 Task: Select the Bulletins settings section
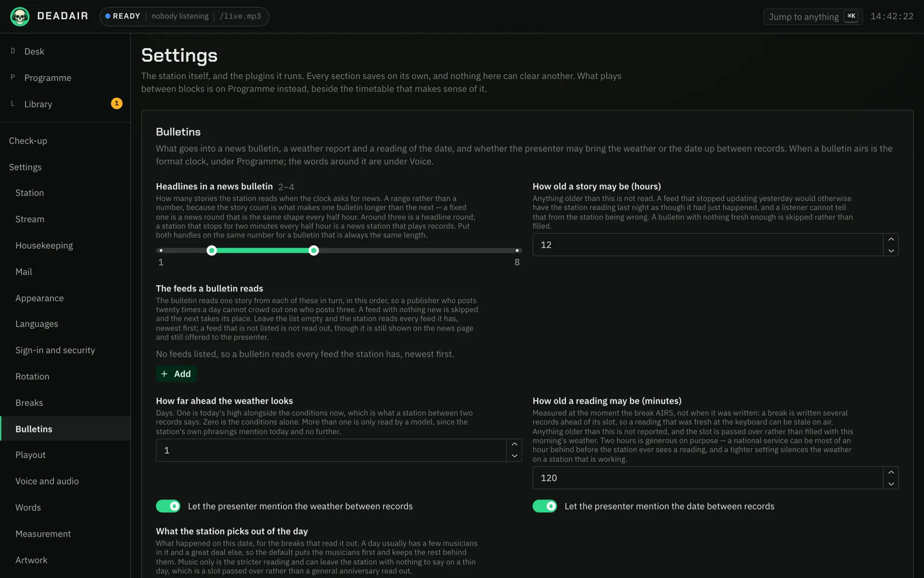point(65,429)
